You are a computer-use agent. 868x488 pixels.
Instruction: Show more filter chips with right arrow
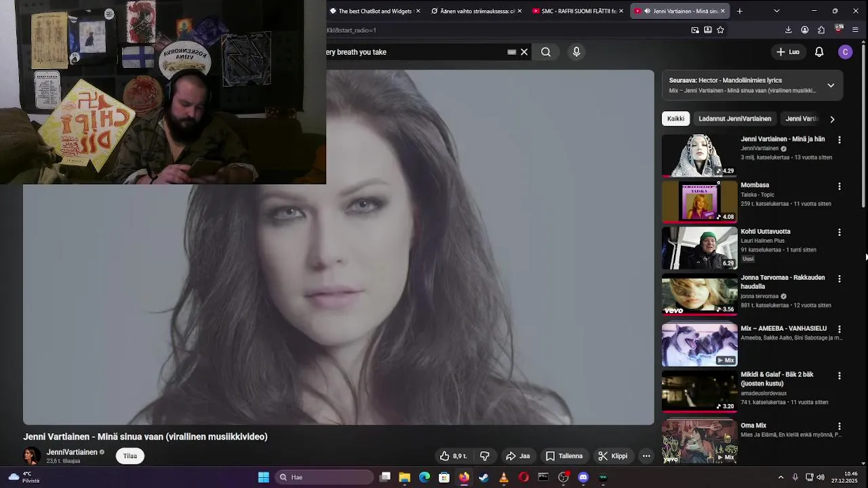[x=832, y=119]
